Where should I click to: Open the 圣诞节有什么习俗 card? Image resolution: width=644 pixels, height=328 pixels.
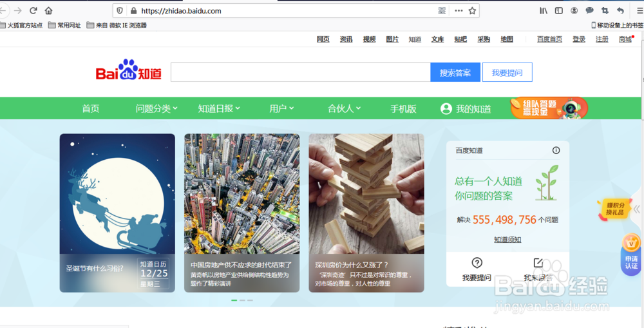(x=117, y=213)
